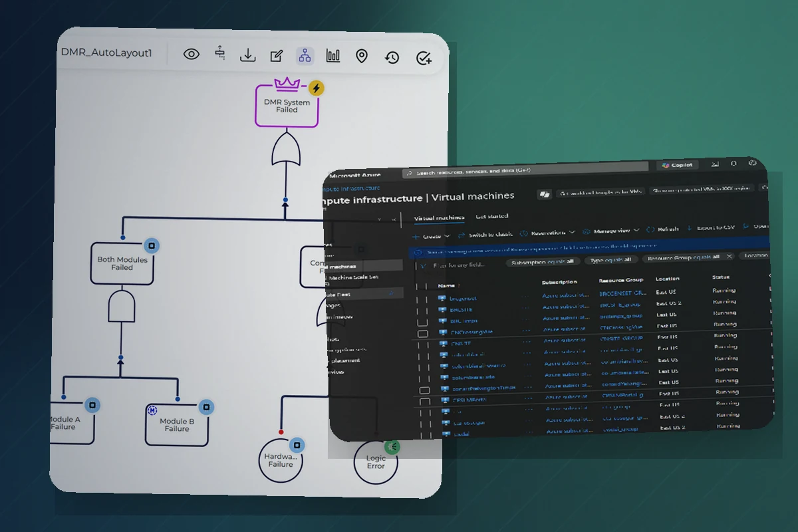Open the CNSITE_GROUP resource group link
Viewport: 798px width, 532px height.
point(622,338)
